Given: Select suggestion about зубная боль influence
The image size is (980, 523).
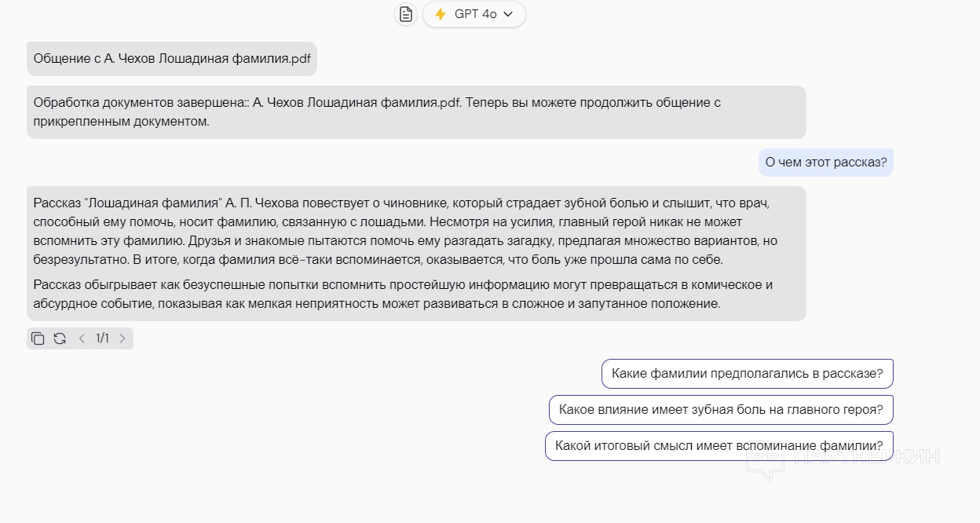Looking at the screenshot, I should pos(721,410).
